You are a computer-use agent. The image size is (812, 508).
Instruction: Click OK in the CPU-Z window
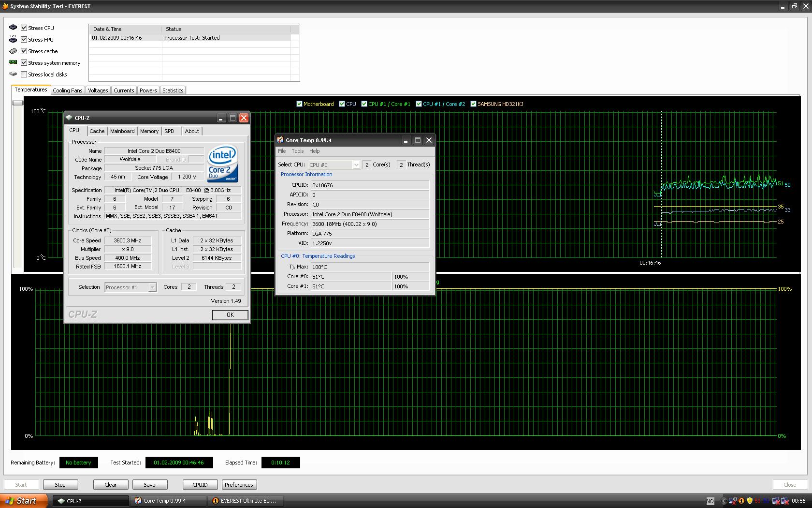[230, 314]
